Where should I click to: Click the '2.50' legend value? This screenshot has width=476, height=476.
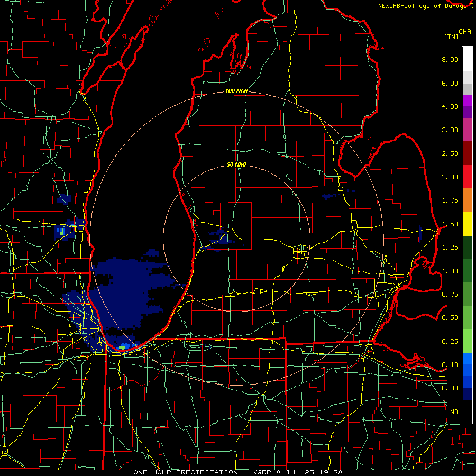tap(450, 153)
